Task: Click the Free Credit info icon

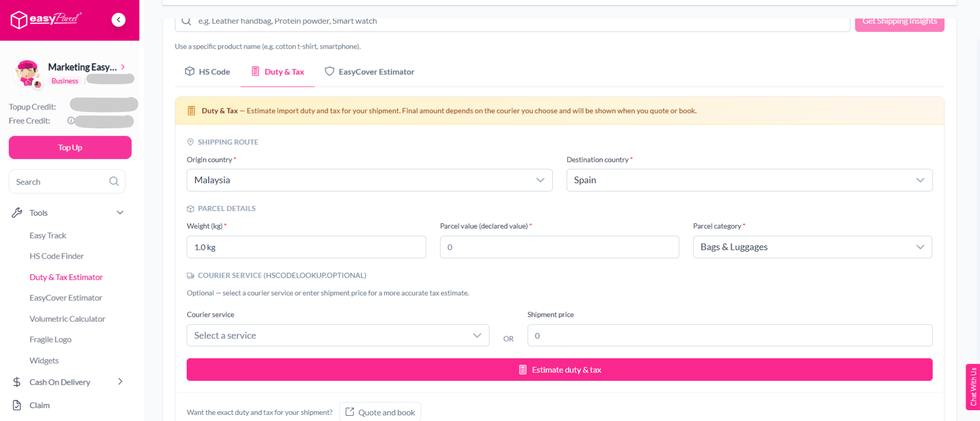Action: 71,121
